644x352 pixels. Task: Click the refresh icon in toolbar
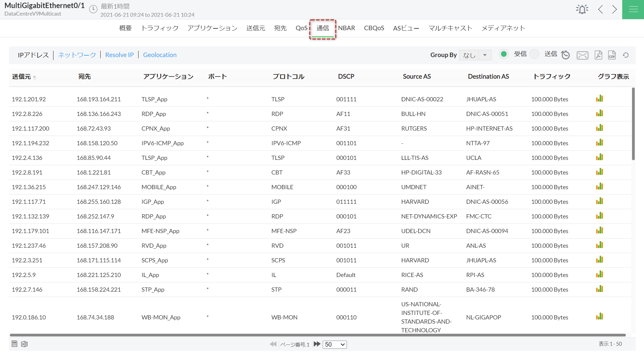[x=626, y=55]
